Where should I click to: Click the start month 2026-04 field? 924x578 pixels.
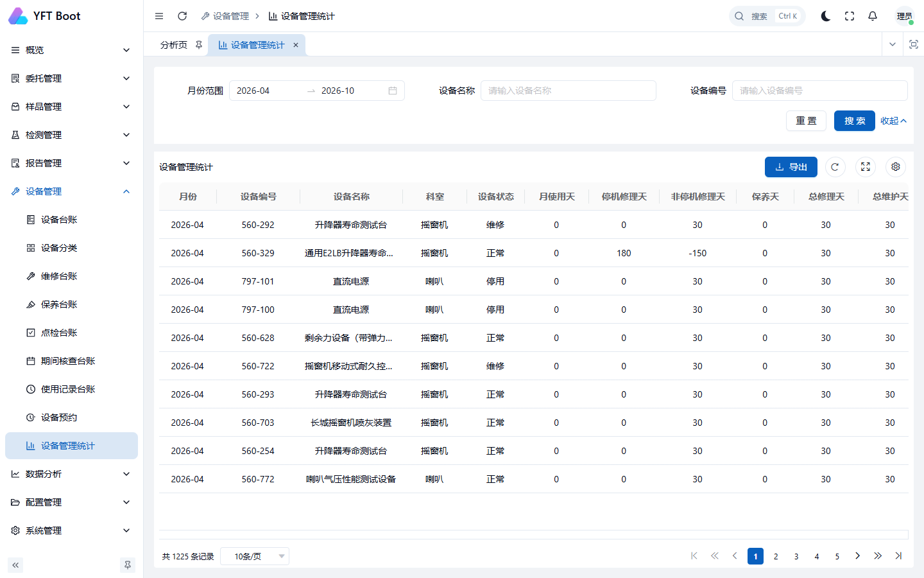[x=268, y=91]
